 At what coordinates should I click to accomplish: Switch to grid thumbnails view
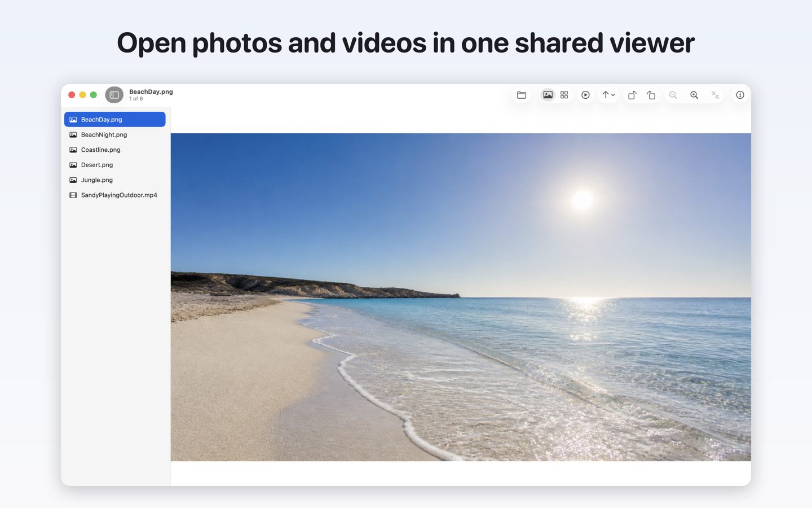click(564, 95)
